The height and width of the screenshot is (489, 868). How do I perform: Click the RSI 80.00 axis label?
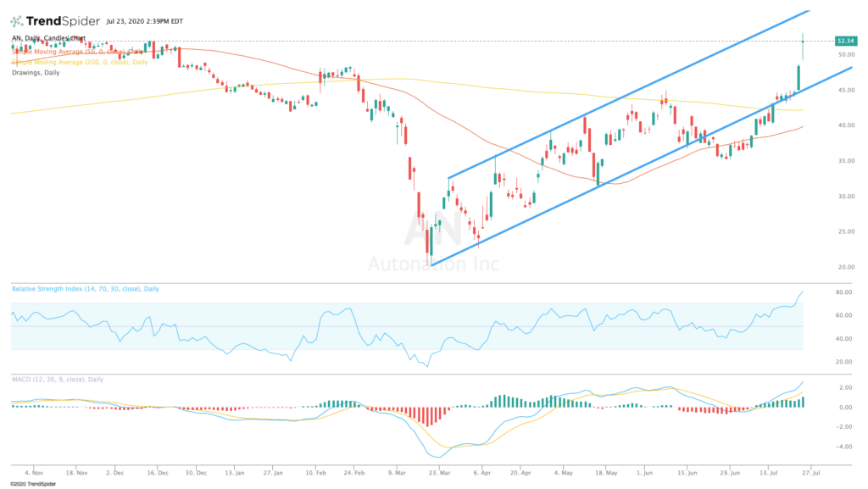(843, 292)
